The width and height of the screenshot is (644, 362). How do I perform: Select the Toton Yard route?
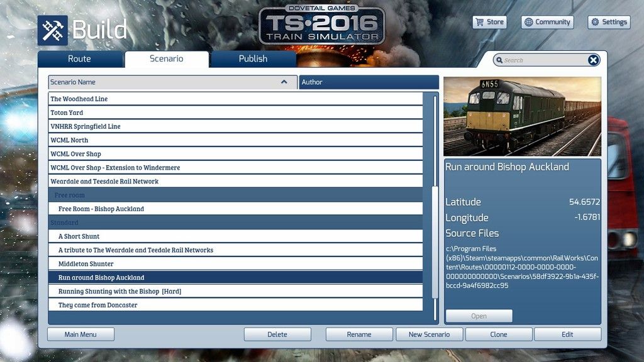pyautogui.click(x=235, y=113)
